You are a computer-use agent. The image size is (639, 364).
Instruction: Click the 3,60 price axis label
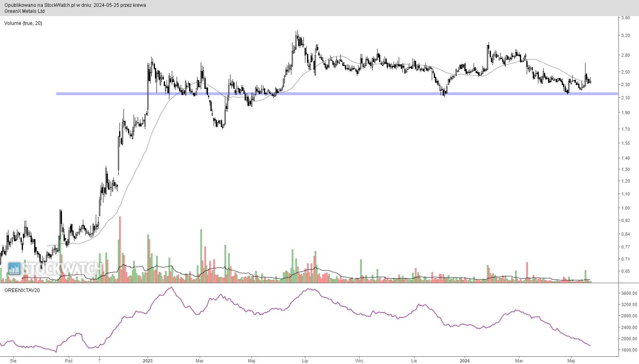pos(625,18)
